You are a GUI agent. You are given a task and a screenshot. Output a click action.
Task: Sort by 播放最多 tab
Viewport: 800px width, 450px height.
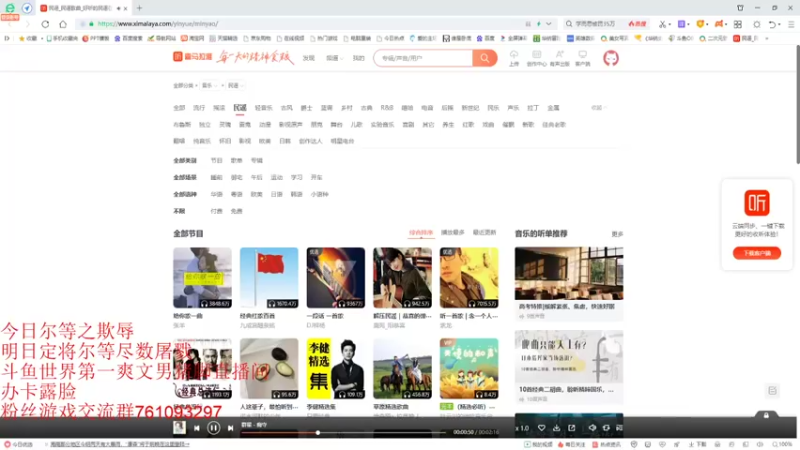(x=453, y=233)
